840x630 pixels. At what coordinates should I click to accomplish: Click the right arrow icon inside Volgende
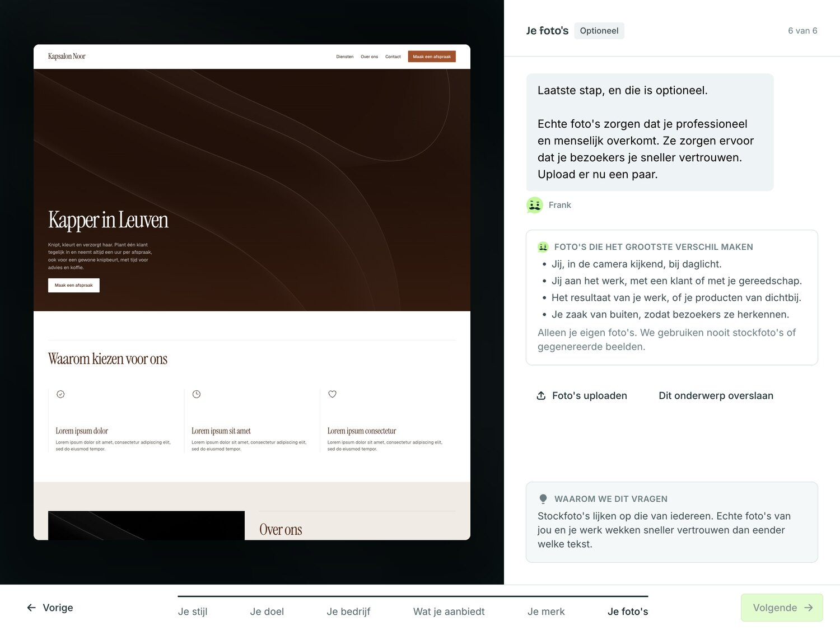click(808, 608)
